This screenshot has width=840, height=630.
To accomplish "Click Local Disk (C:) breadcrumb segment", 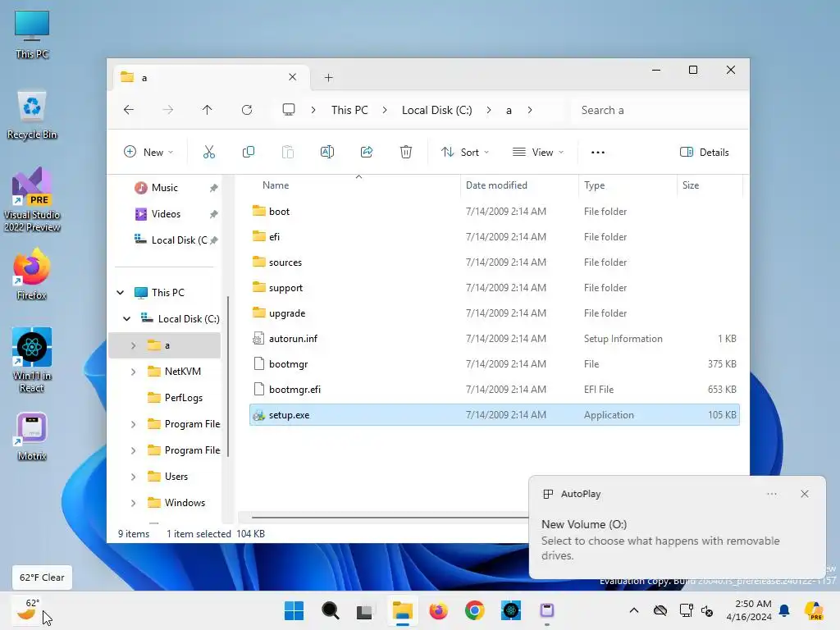I will (x=436, y=110).
